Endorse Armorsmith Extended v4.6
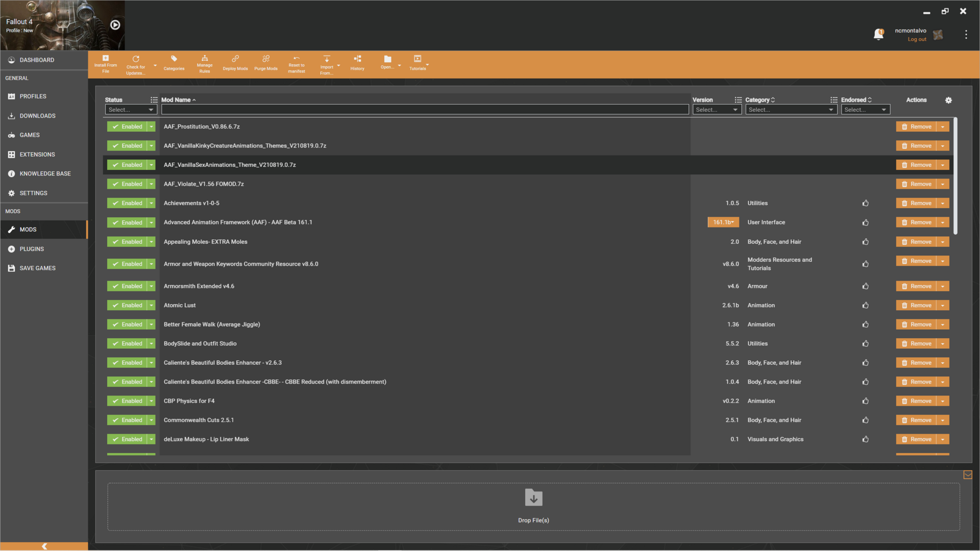Viewport: 980px width, 551px height. pos(866,286)
